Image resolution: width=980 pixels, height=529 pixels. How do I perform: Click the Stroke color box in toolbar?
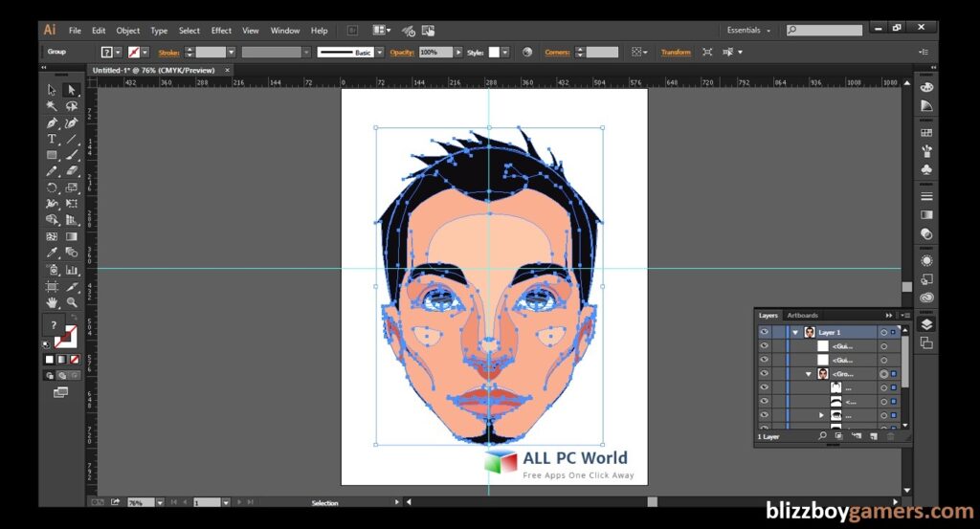pos(66,338)
